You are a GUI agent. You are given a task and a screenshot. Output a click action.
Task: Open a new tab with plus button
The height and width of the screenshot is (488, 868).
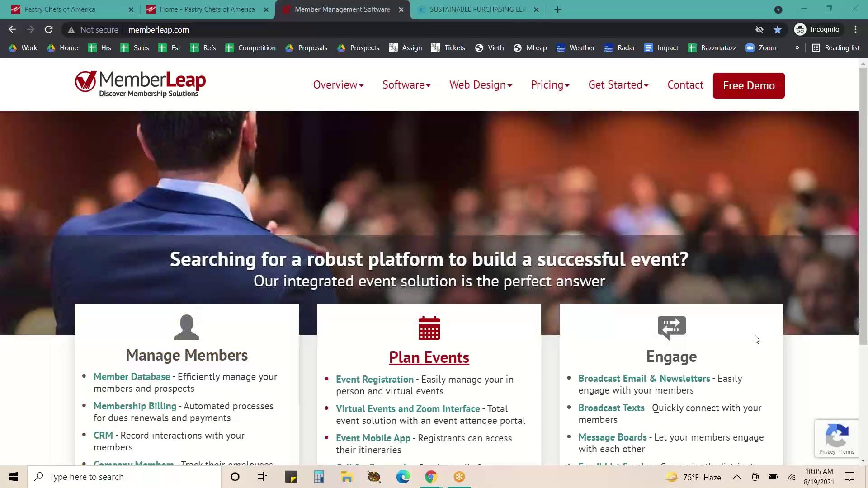tap(557, 9)
